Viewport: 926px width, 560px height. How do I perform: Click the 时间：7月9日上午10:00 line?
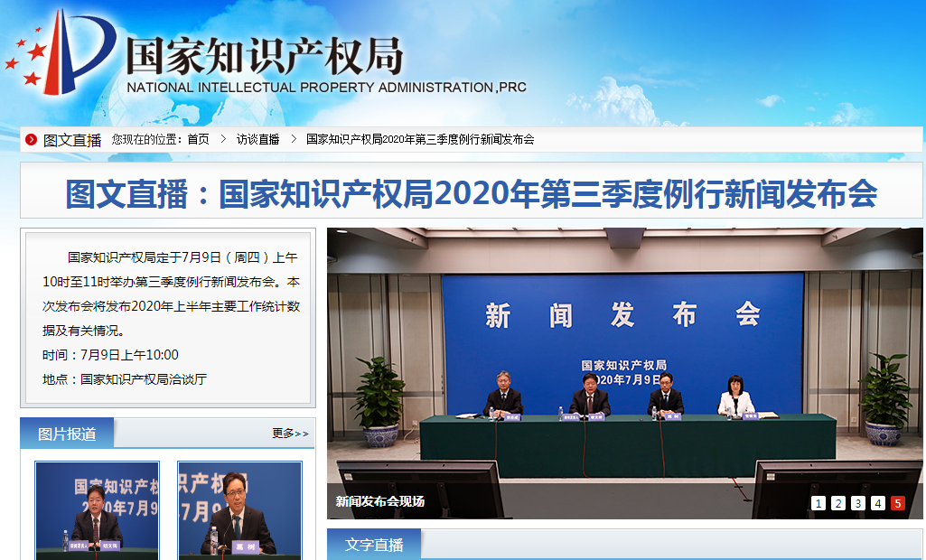coord(110,355)
